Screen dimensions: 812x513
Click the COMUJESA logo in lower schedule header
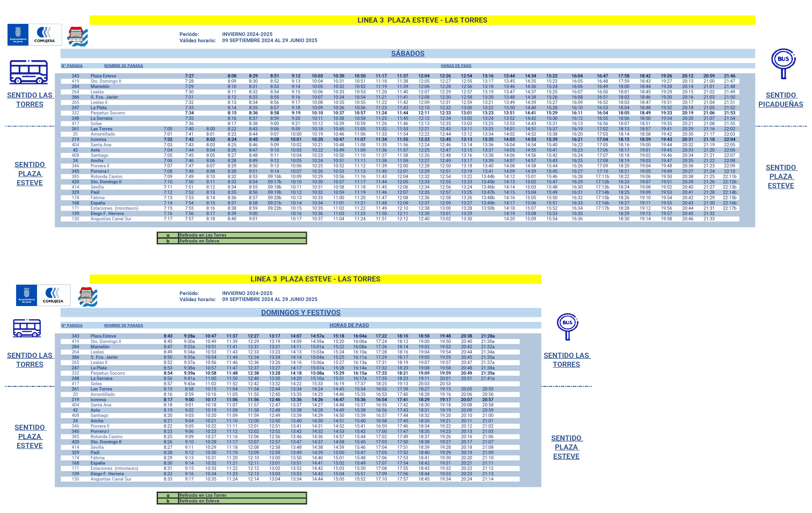point(54,295)
